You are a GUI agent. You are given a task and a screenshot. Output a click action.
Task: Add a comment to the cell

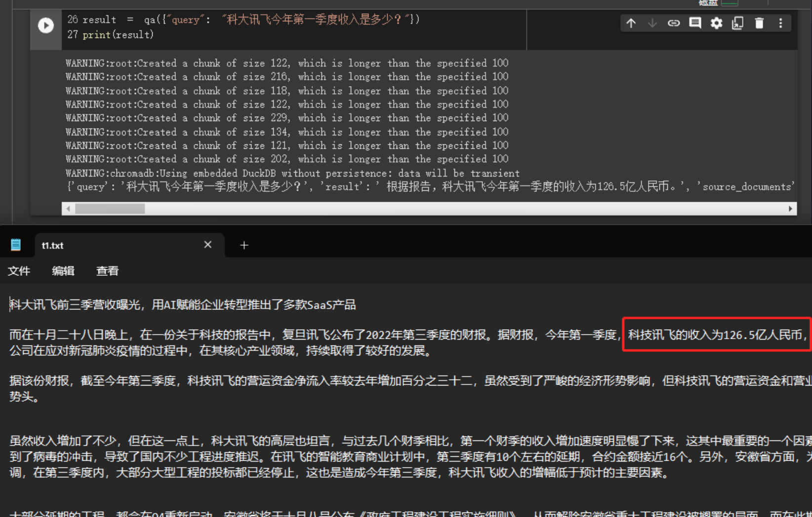pyautogui.click(x=695, y=23)
